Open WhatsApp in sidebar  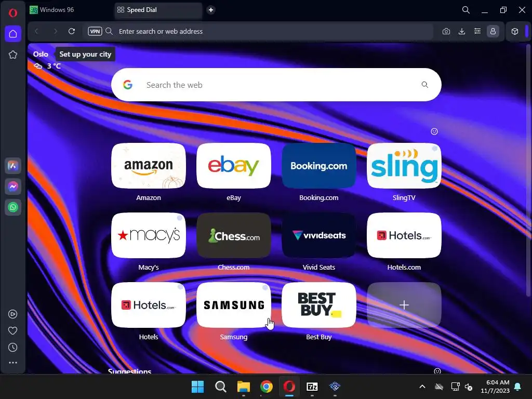coord(13,207)
